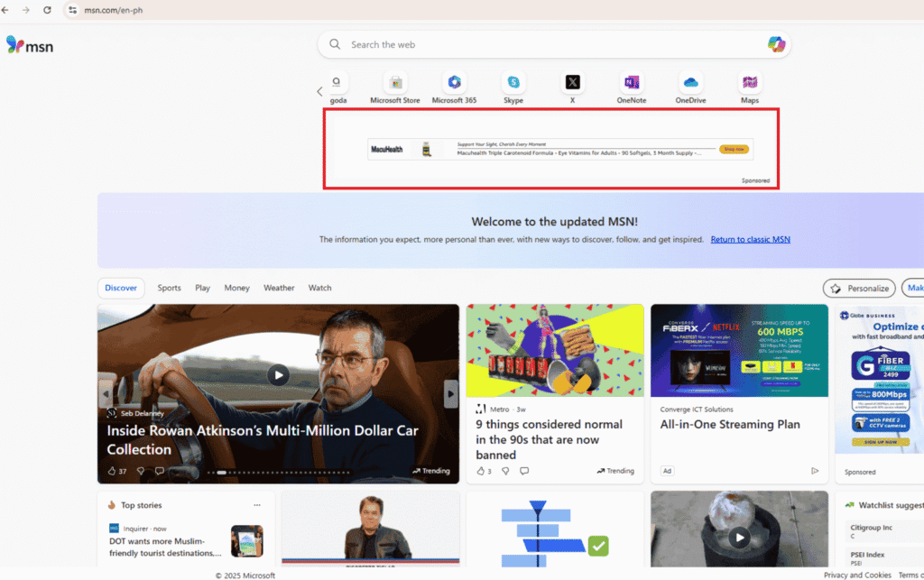Viewport: 924px width, 580px height.
Task: Toggle the thumbs-up on the Metro article
Action: pyautogui.click(x=481, y=470)
